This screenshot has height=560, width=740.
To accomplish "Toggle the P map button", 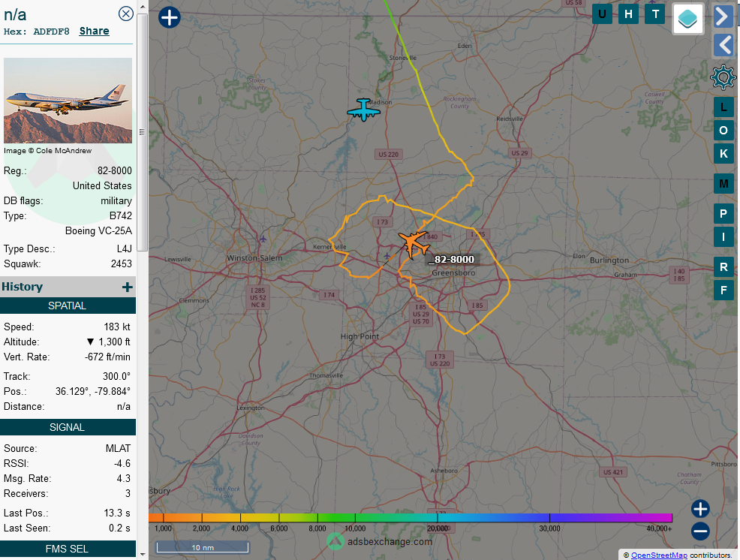I will 723,214.
